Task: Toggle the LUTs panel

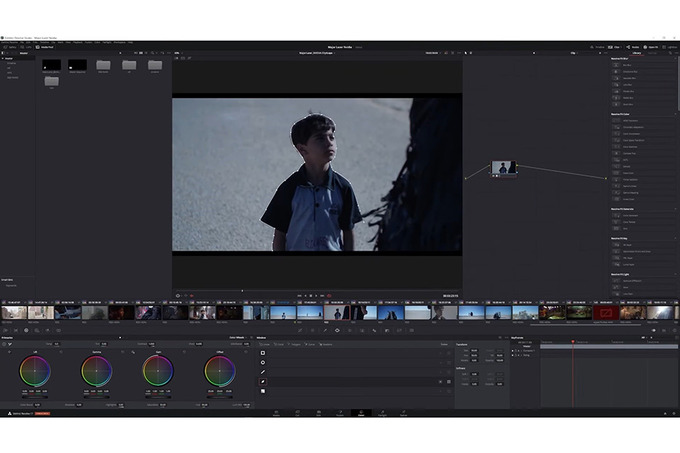Action: (x=26, y=47)
